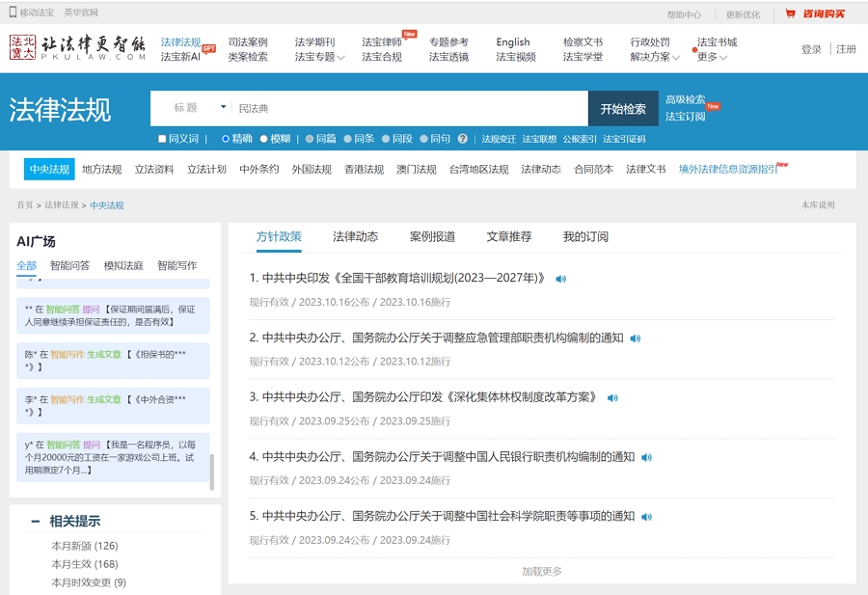Switch to the 法律动态 tab

[355, 237]
